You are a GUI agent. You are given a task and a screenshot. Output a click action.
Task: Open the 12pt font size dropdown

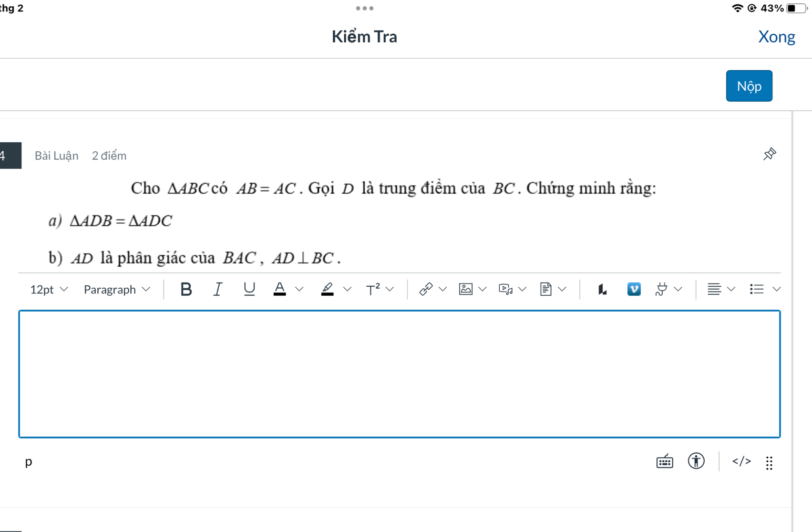point(49,290)
